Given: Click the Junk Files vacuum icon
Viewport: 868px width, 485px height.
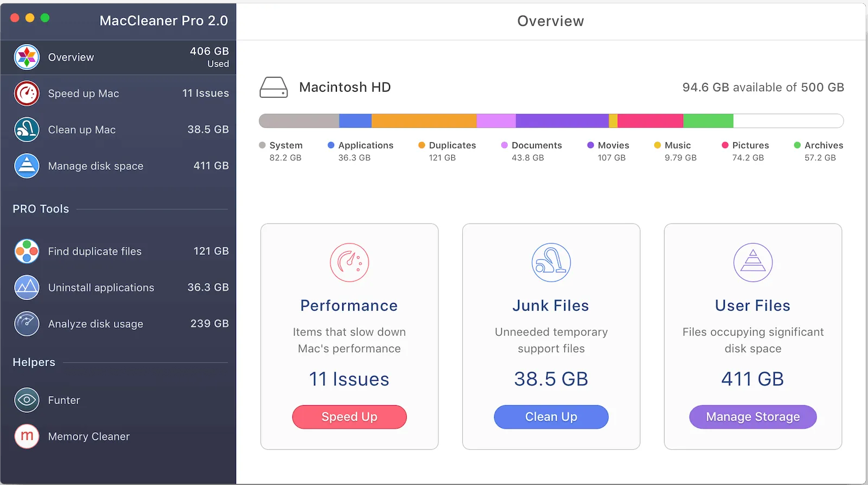Looking at the screenshot, I should tap(551, 263).
